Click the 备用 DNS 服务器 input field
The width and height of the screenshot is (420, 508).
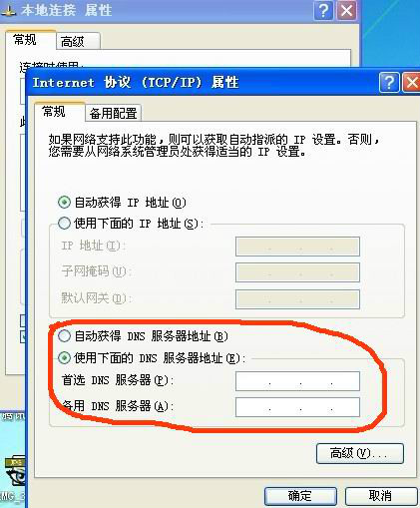click(297, 407)
